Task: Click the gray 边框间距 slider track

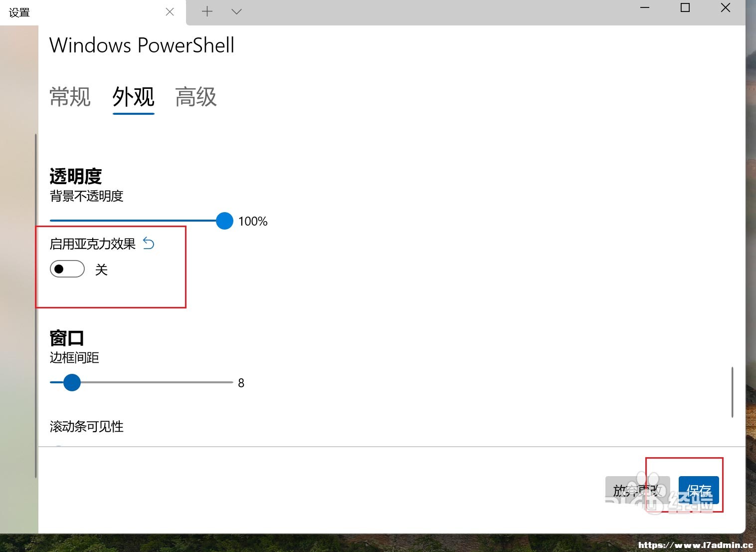Action: 157,382
